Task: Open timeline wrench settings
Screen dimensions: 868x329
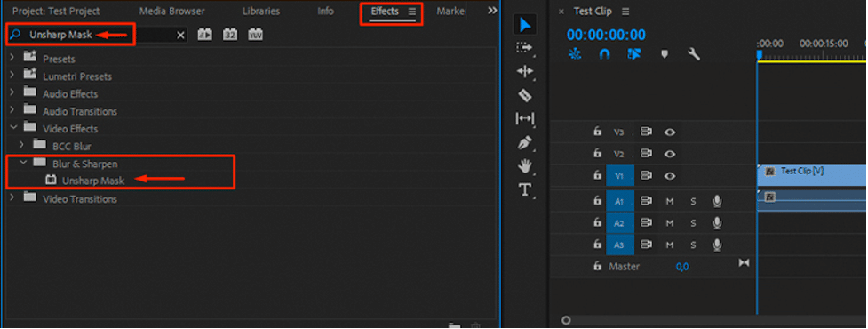Action: (694, 53)
